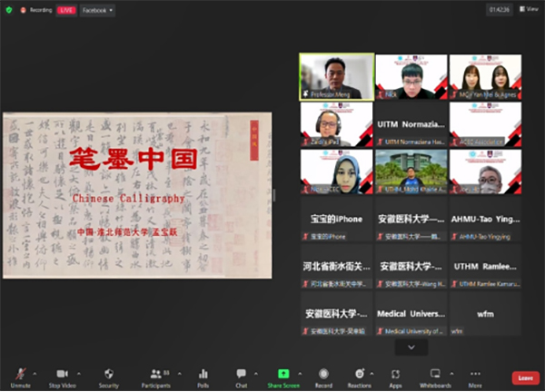Click the 'Chinese Calligraphy' subtitle text

point(128,199)
